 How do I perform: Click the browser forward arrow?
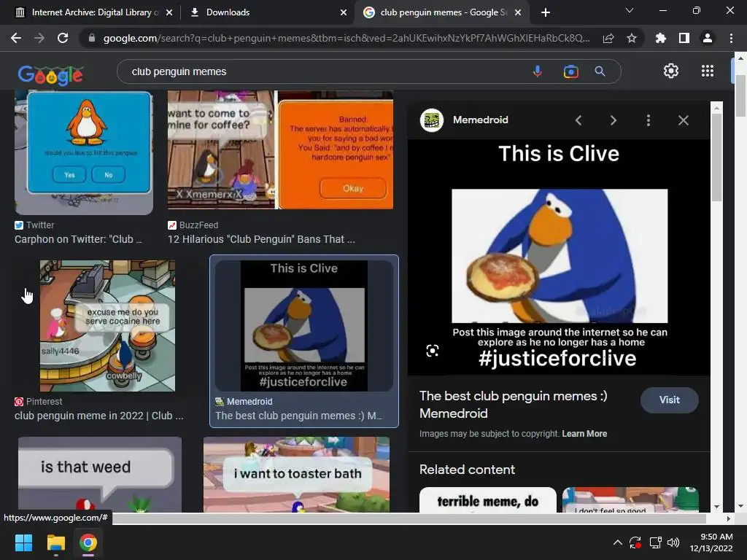tap(39, 38)
